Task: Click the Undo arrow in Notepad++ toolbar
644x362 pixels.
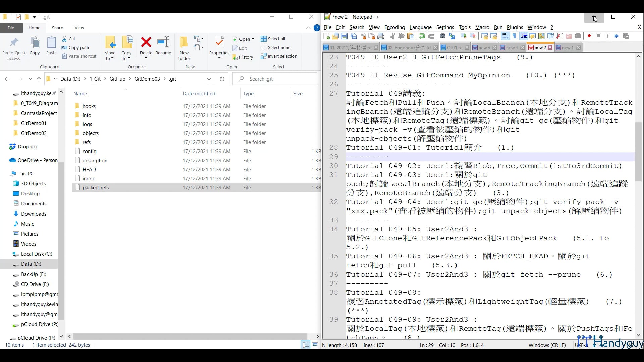Action: [422, 36]
